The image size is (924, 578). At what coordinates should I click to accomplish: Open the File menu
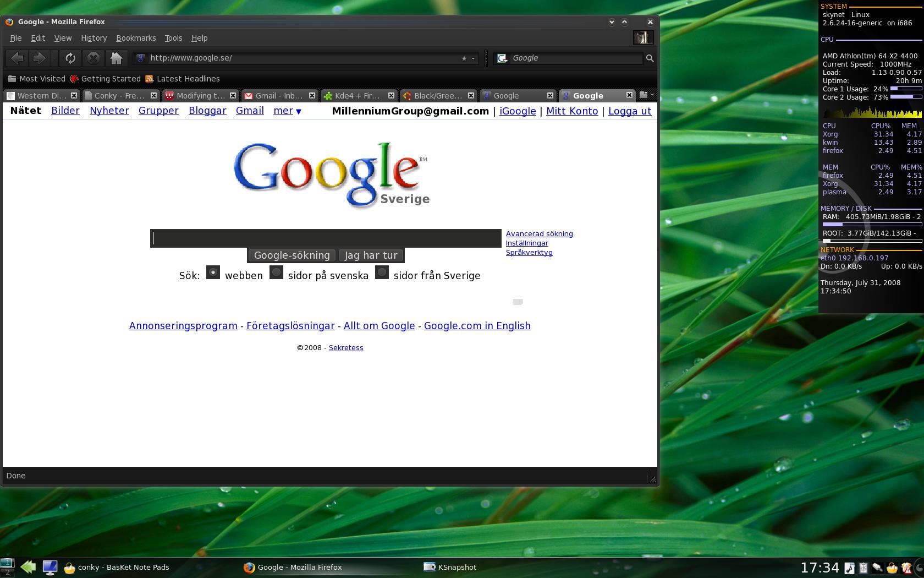click(16, 38)
